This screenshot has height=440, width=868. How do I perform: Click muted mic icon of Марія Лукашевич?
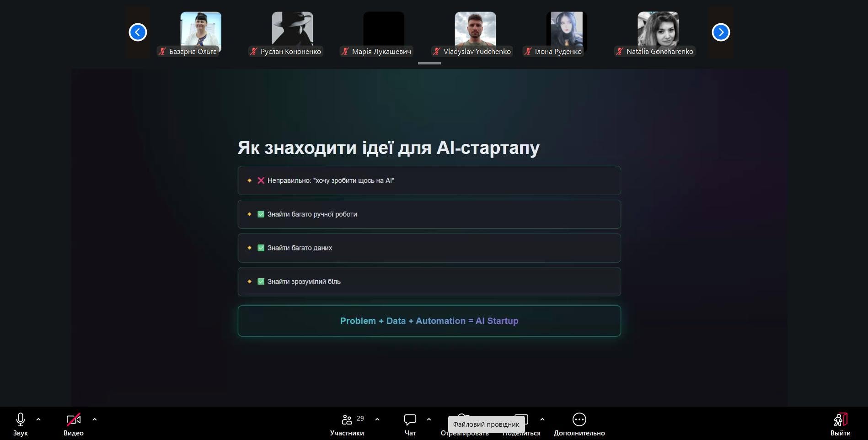tap(345, 52)
